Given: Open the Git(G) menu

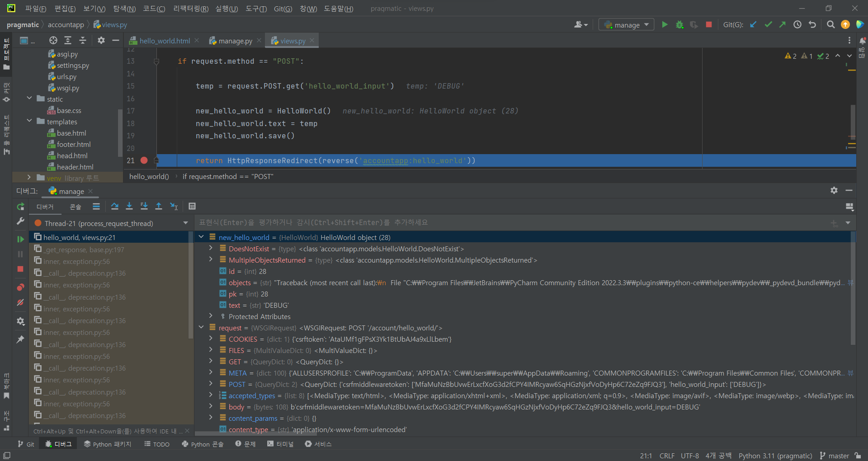Looking at the screenshot, I should [283, 9].
